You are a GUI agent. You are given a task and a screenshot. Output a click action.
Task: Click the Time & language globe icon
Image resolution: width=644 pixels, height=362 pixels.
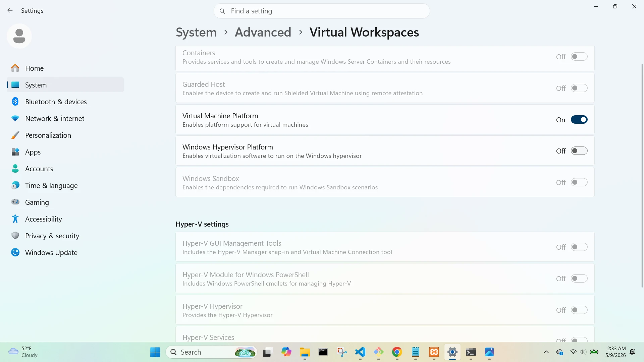tap(15, 185)
